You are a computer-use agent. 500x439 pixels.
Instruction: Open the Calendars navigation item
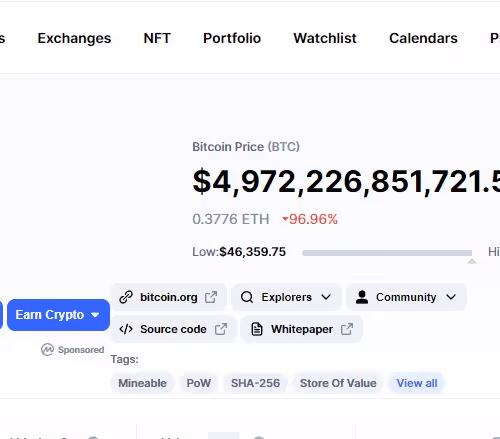tap(423, 38)
